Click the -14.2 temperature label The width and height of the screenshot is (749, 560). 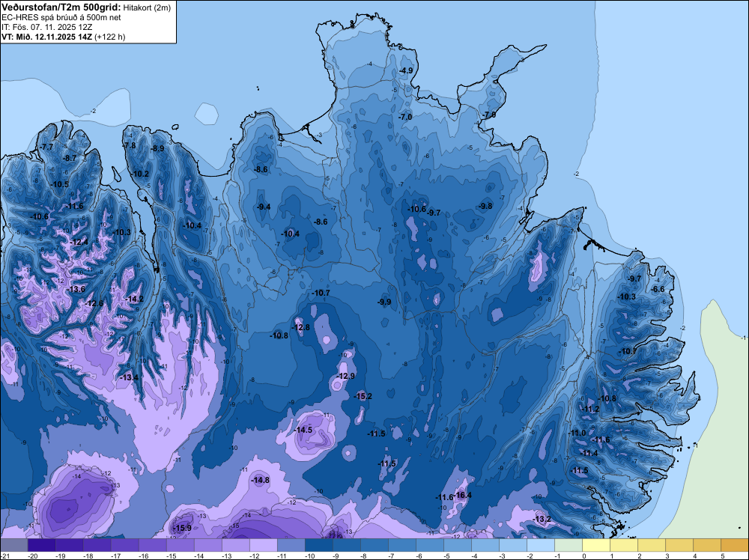(134, 299)
